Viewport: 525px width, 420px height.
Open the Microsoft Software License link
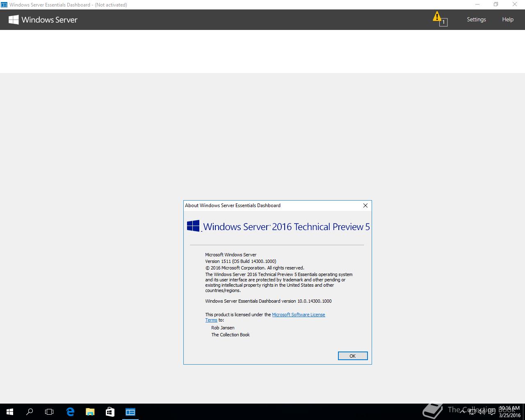click(298, 315)
